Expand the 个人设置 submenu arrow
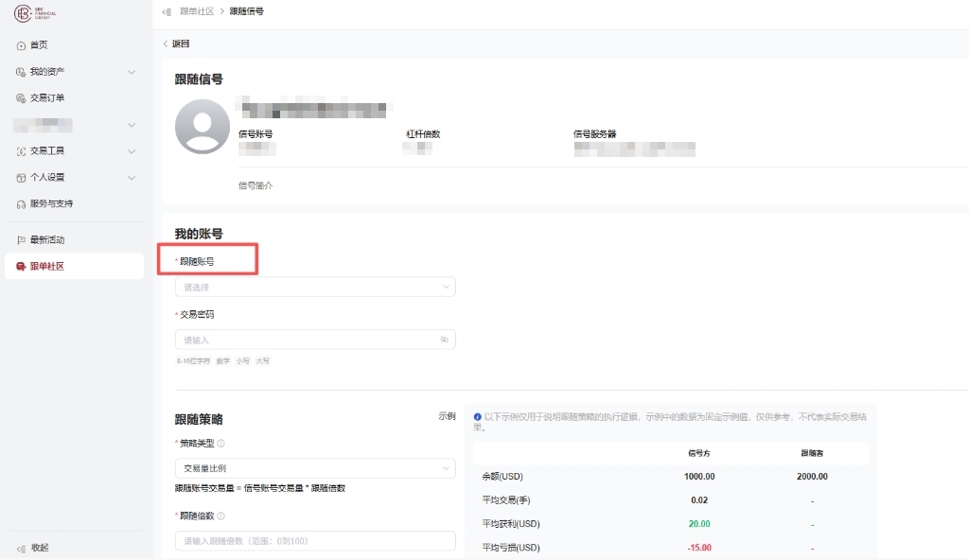 [132, 178]
